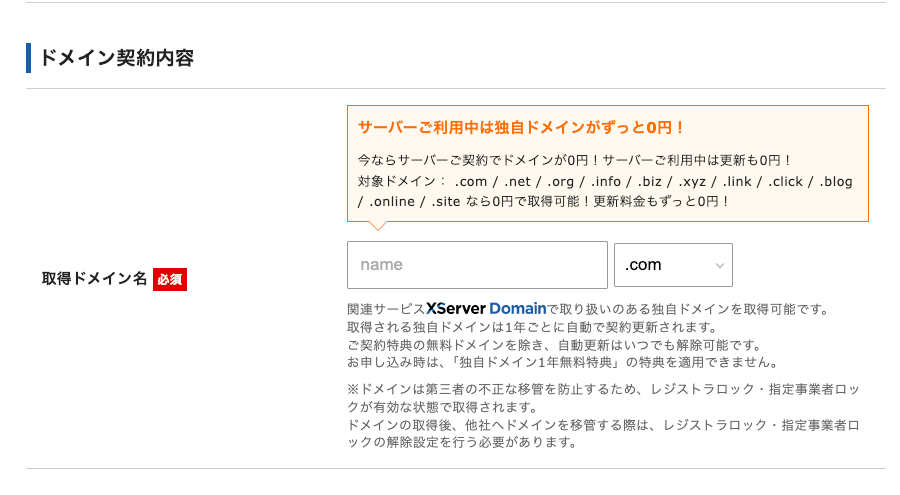The width and height of the screenshot is (900, 495).
Task: Click the 今ならサーバーご契約で promo sentence
Action: pyautogui.click(x=575, y=160)
